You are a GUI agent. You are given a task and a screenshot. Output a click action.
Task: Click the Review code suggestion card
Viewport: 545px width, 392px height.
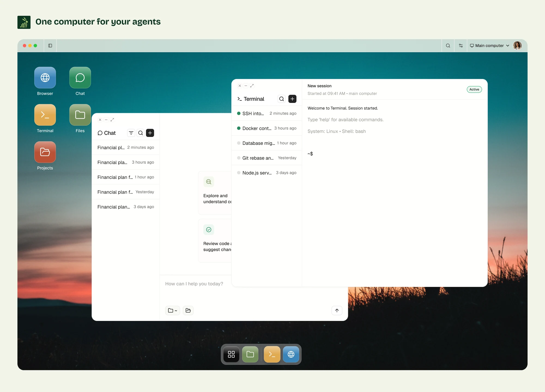pyautogui.click(x=215, y=241)
